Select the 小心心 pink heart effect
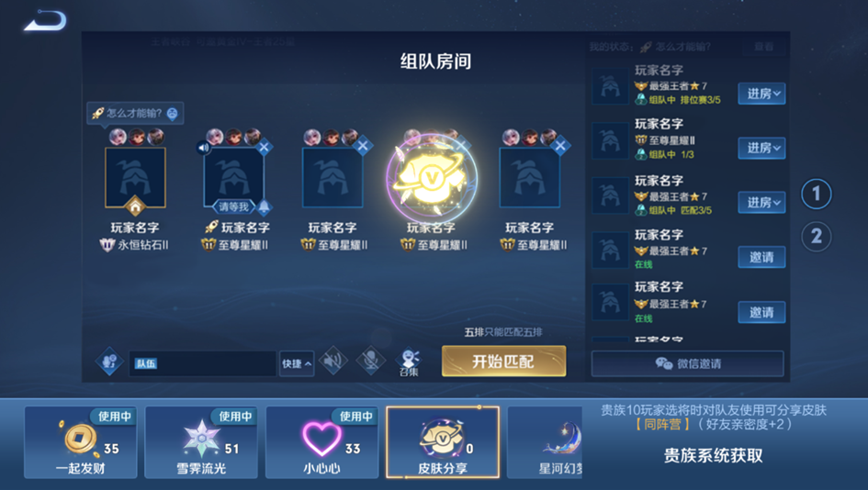The height and width of the screenshot is (490, 868). pos(321,442)
